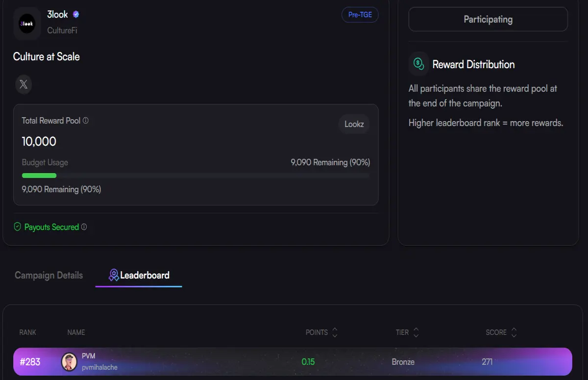The height and width of the screenshot is (380, 588).
Task: Select the Leaderboard tab
Action: click(139, 275)
